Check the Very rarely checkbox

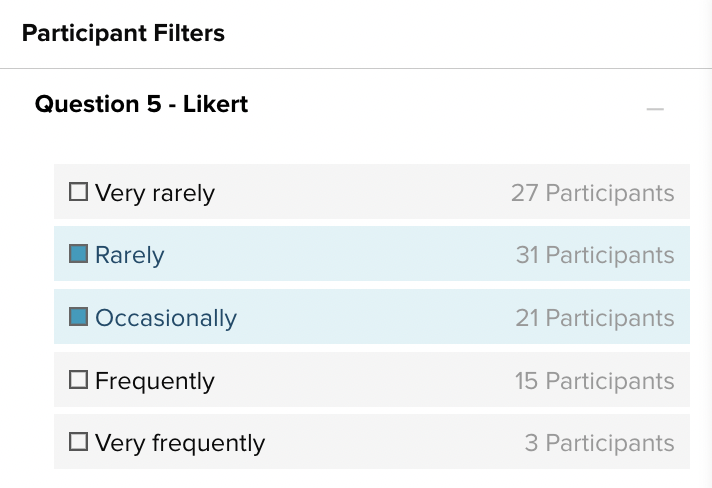tap(78, 192)
